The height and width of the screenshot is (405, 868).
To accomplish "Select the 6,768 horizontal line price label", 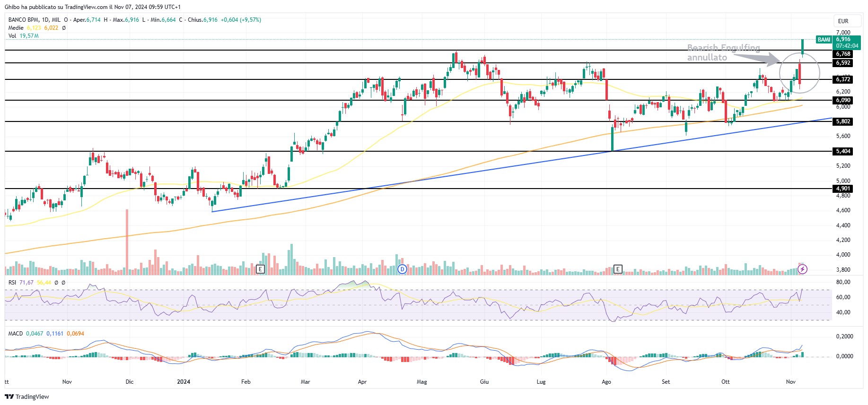I will tap(843, 54).
